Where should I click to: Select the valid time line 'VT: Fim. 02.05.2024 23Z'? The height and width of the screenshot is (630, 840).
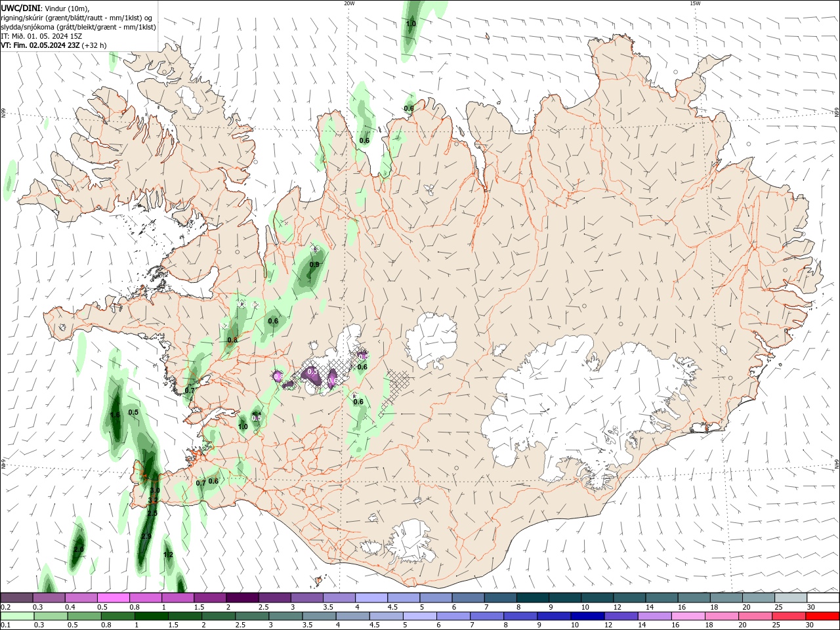[x=40, y=45]
